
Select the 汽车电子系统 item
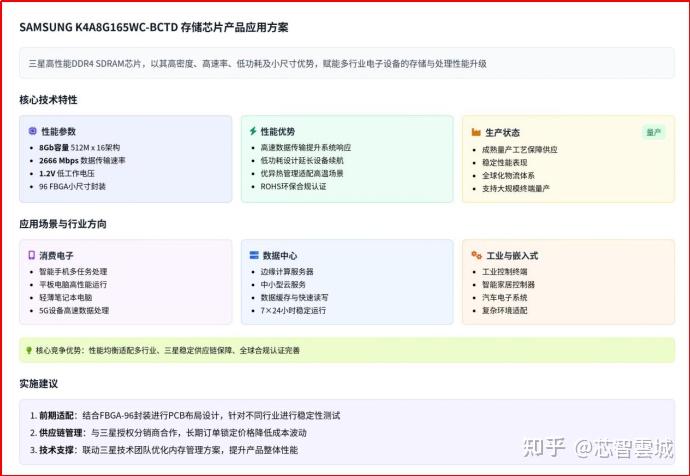coord(505,297)
